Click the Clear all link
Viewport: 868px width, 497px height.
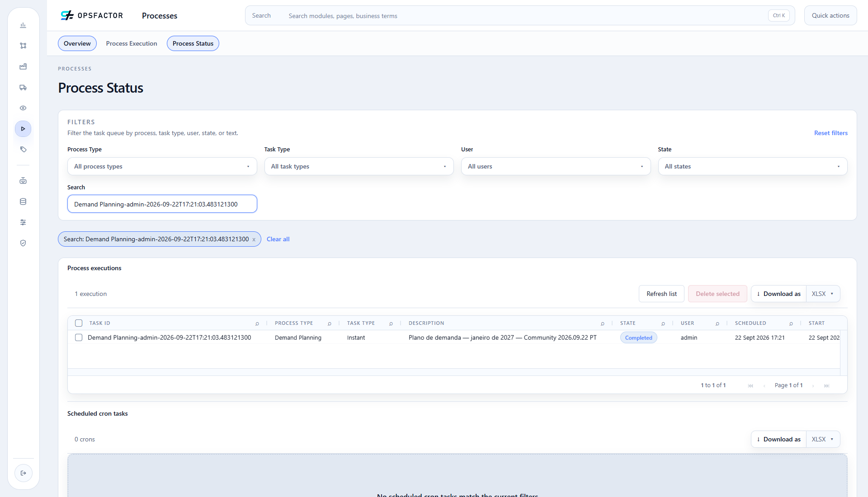pos(278,239)
